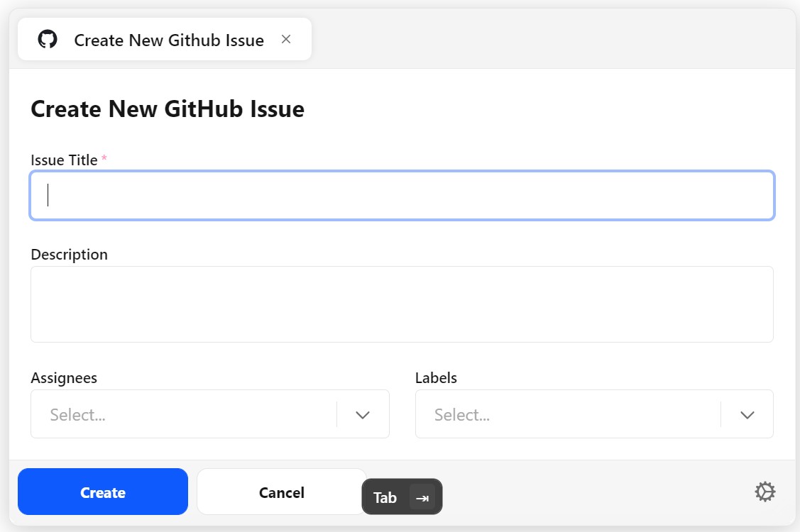Click the Assignees label text
This screenshot has width=800, height=532.
(x=64, y=378)
